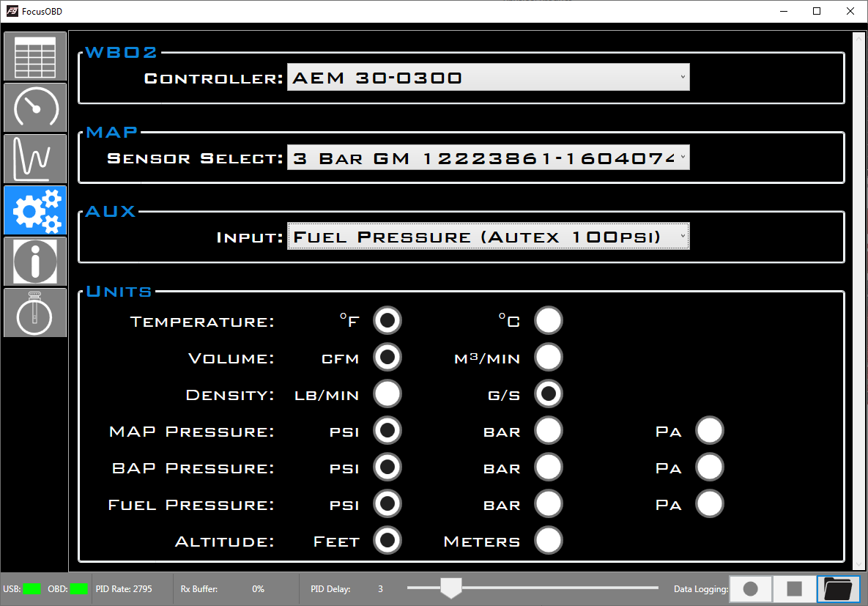This screenshot has height=606, width=868.
Task: Set temperature unit to °C
Action: click(548, 320)
